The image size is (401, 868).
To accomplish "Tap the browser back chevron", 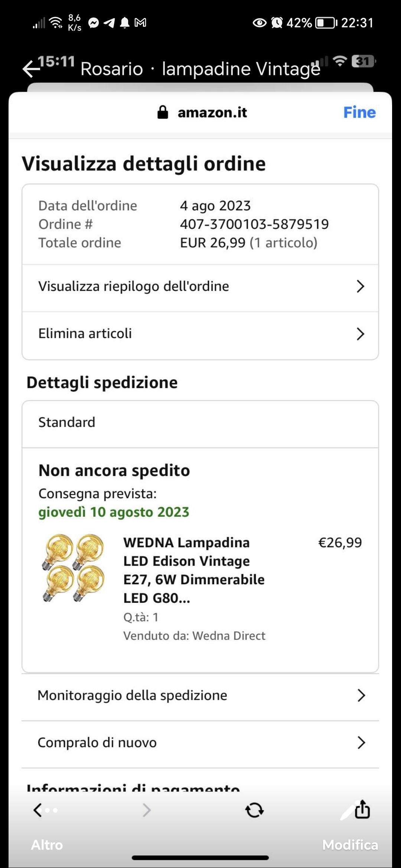I will pos(38,810).
